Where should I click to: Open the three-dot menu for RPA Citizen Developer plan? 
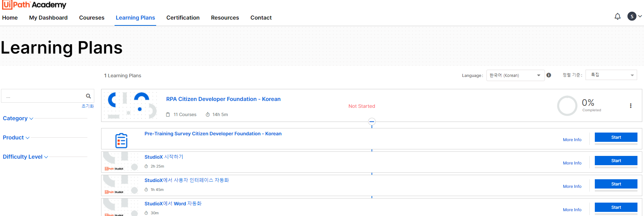631,106
